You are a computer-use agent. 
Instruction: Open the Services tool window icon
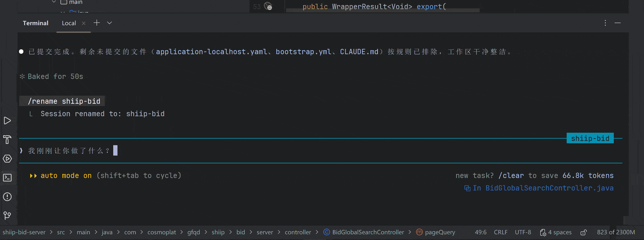(x=7, y=159)
